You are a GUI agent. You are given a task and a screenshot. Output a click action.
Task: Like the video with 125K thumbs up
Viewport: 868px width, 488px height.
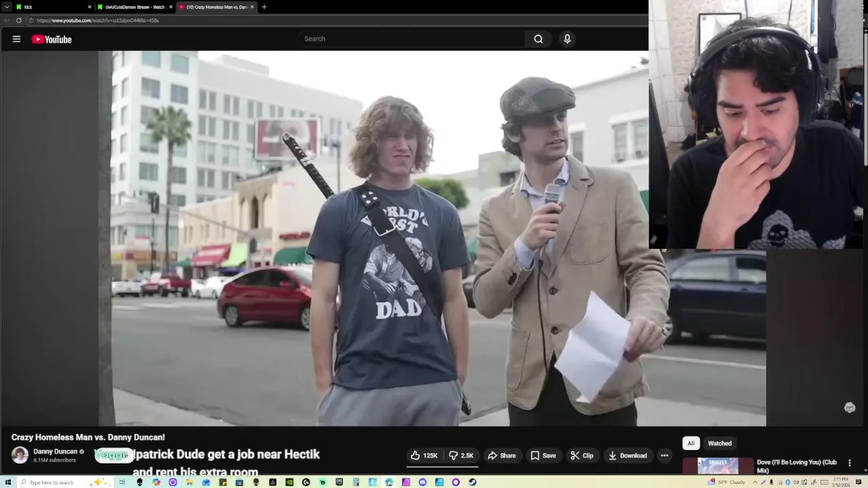[424, 455]
